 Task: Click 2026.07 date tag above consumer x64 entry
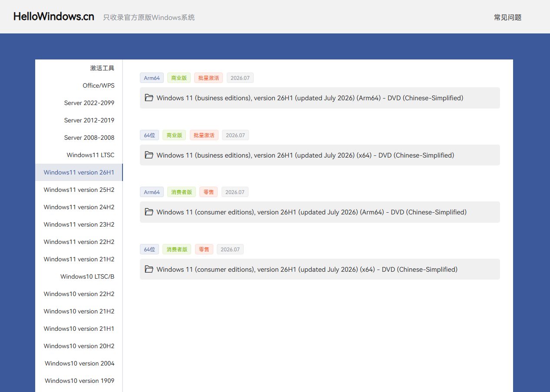click(x=230, y=249)
